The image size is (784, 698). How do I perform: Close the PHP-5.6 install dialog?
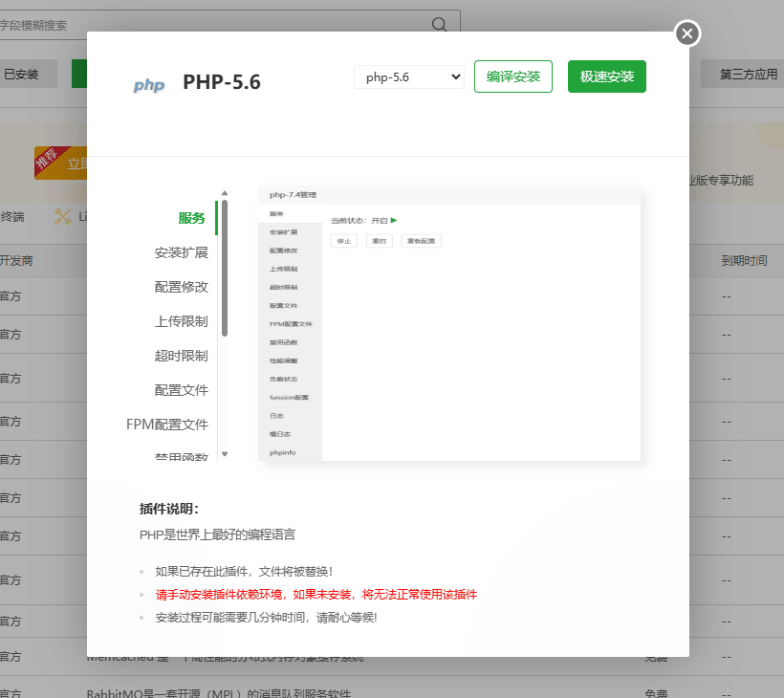pyautogui.click(x=687, y=33)
